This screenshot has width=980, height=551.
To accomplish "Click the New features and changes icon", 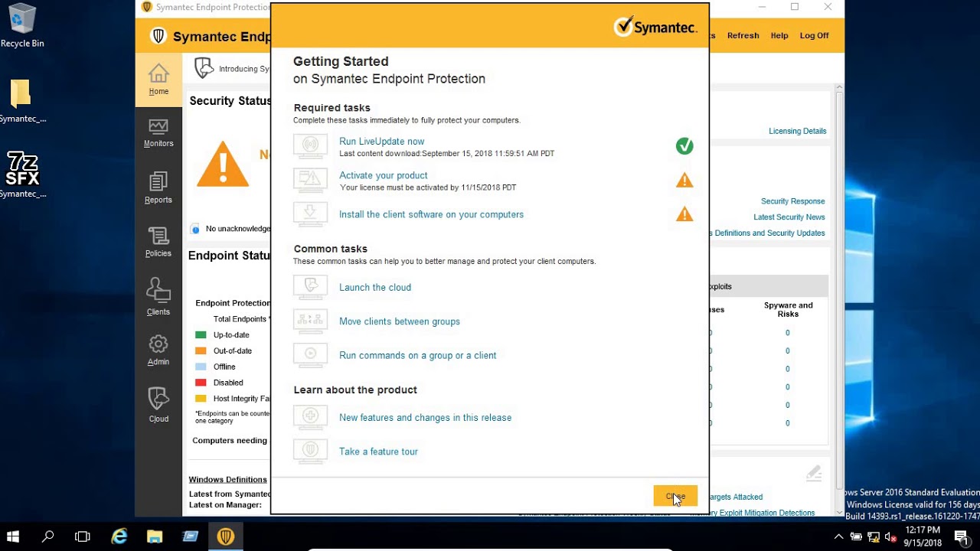I will tap(310, 417).
